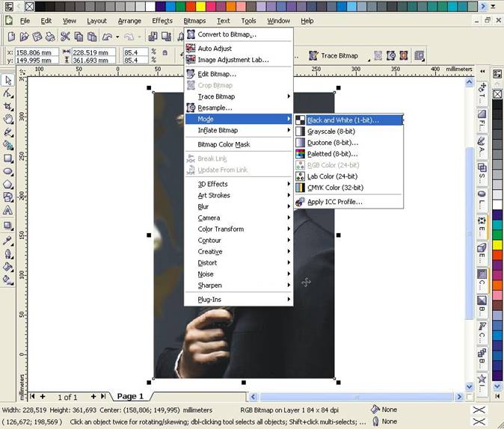The width and height of the screenshot is (504, 429).
Task: Select the Zoom tool in toolbox
Action: coord(7,120)
